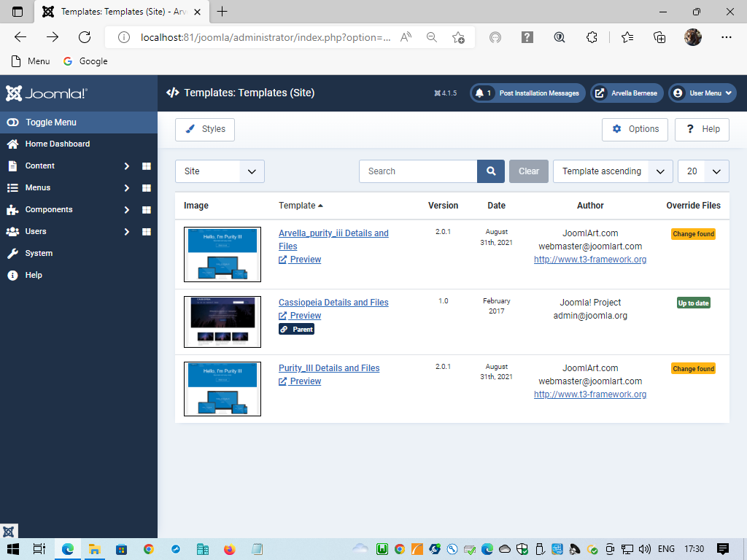Open the Site/Administrator dropdown

(220, 171)
